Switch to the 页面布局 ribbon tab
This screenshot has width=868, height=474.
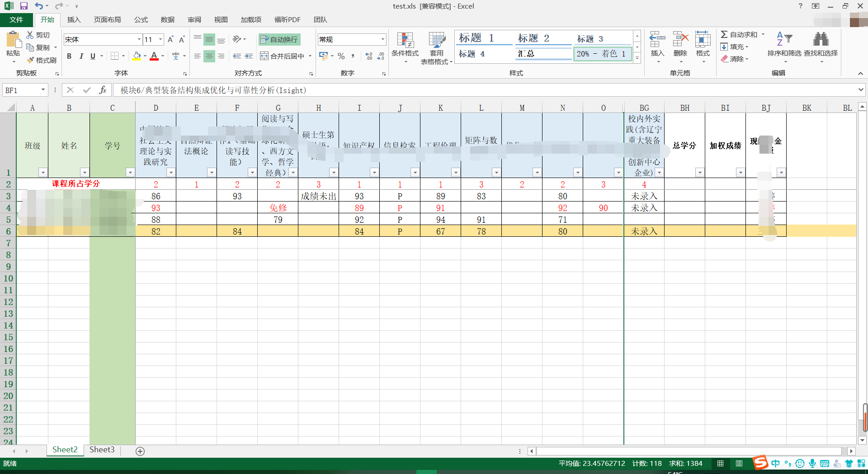point(107,20)
